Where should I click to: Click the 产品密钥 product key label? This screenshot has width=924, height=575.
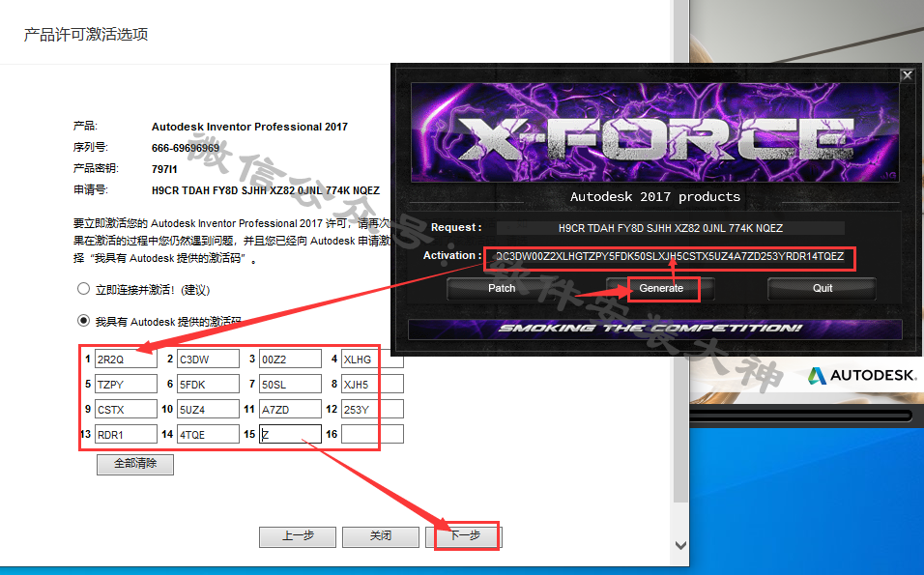coord(96,168)
